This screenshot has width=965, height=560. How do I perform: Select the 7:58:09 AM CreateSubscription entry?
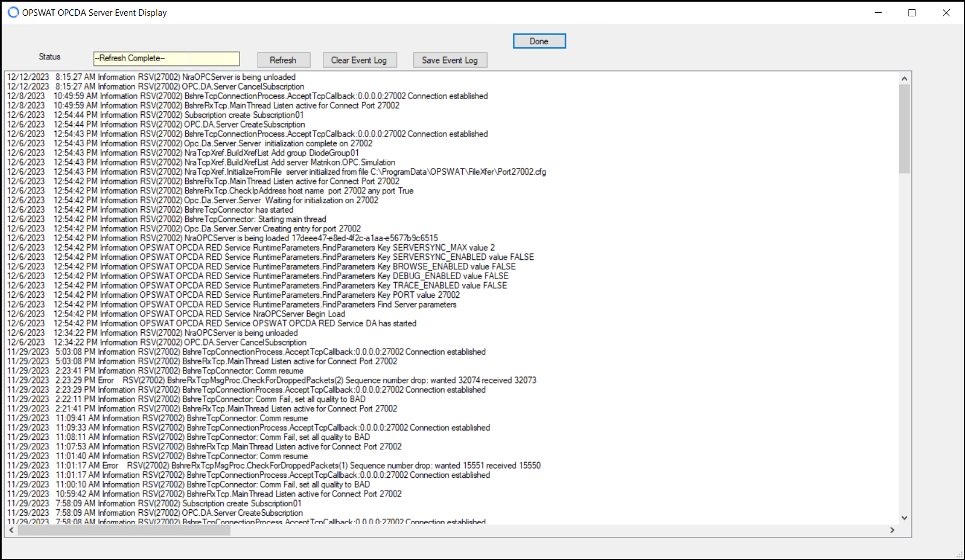pyautogui.click(x=155, y=513)
